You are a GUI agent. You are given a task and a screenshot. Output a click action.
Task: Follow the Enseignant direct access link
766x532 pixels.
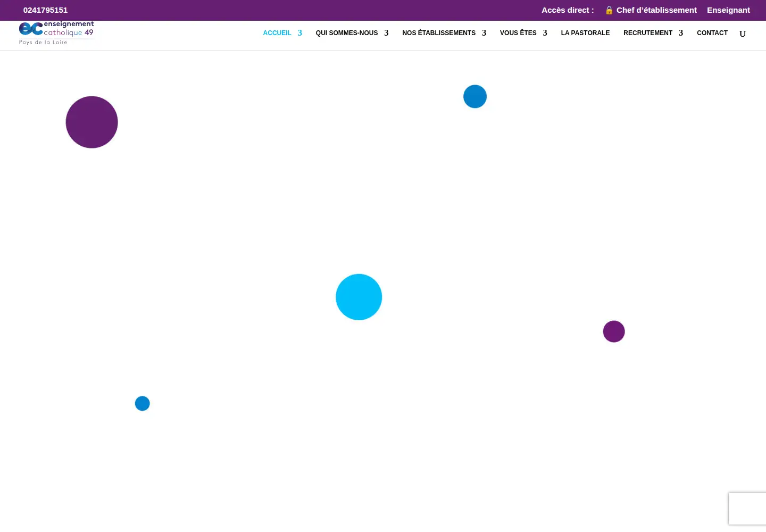click(x=728, y=10)
